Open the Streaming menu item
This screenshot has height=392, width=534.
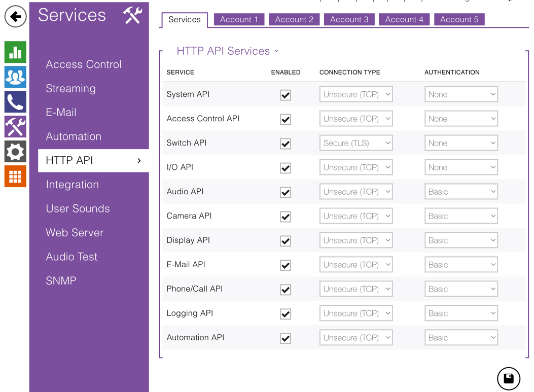point(70,89)
